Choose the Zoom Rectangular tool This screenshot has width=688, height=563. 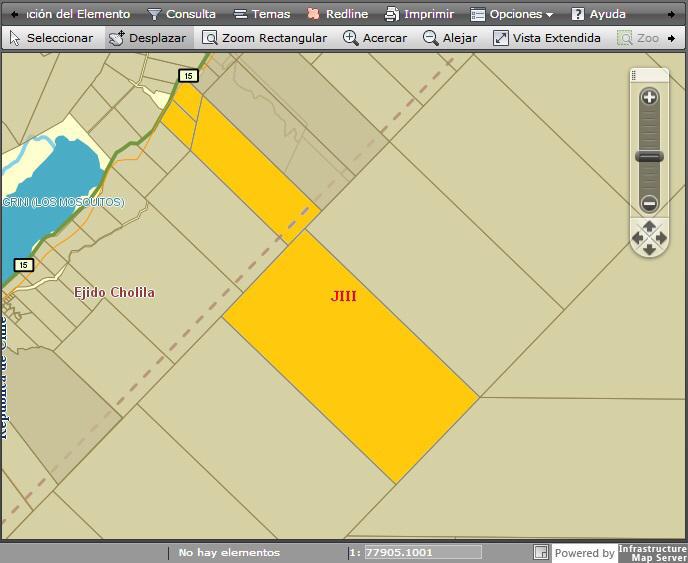coord(265,38)
